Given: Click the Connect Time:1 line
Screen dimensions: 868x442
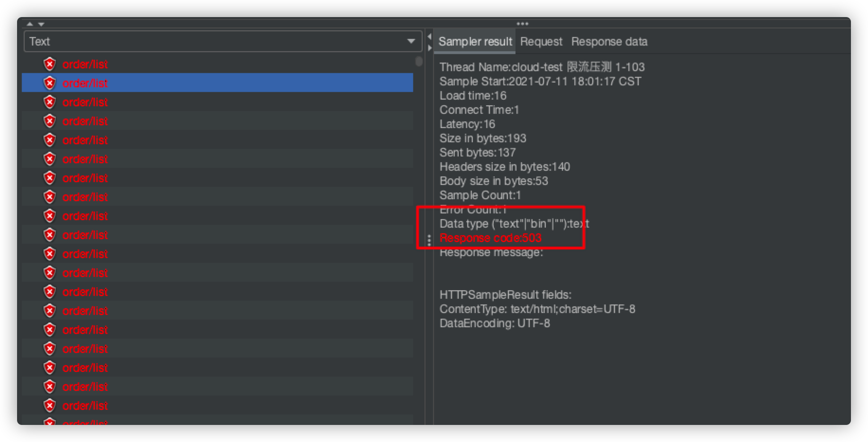Looking at the screenshot, I should point(479,110).
